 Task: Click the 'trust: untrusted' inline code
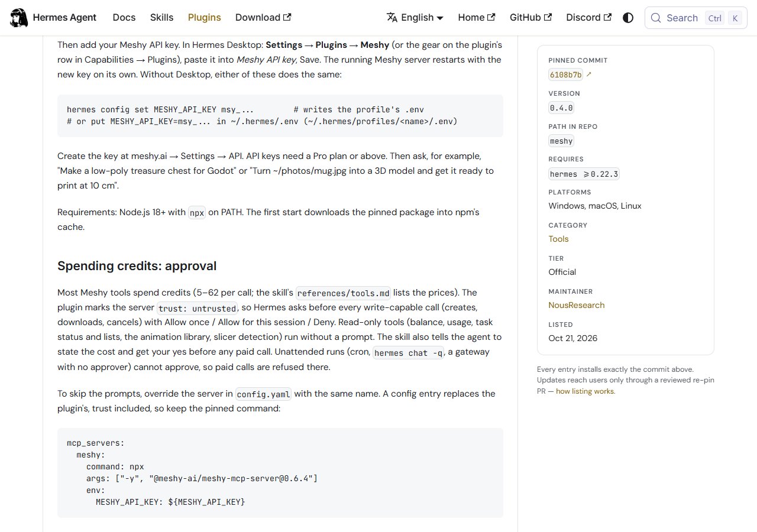click(197, 308)
